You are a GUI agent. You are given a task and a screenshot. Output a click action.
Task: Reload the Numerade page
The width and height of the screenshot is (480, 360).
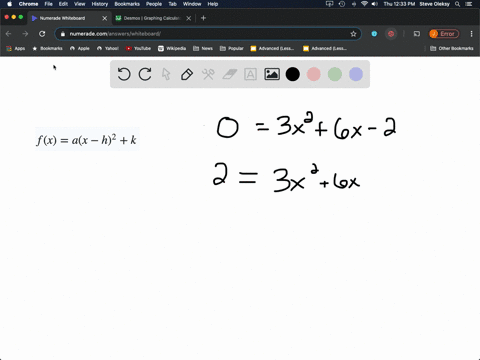[42, 34]
